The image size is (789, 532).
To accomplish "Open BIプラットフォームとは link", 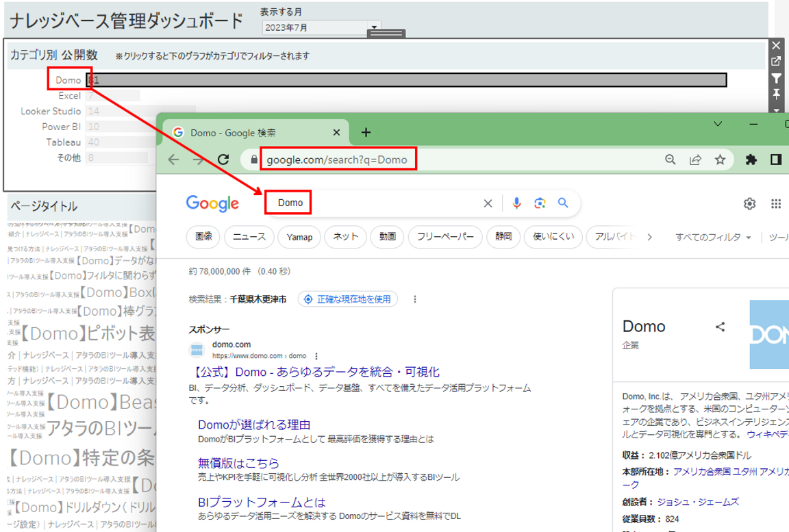I will point(262,503).
